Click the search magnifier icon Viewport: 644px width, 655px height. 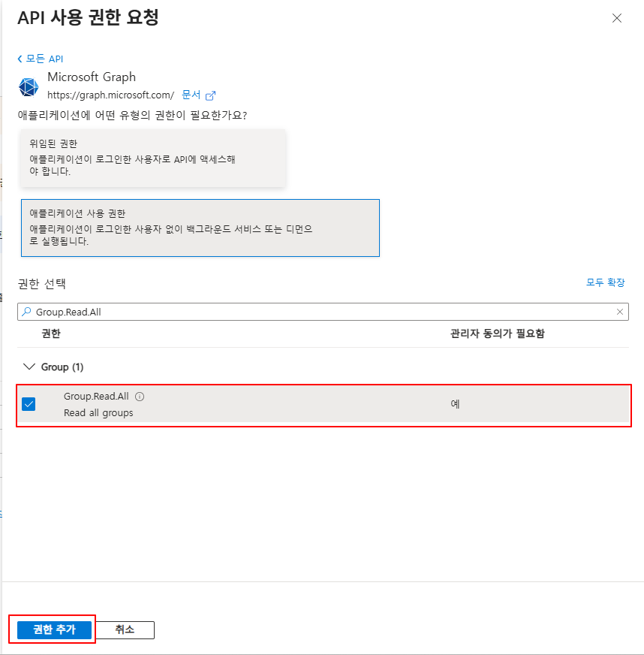click(27, 312)
